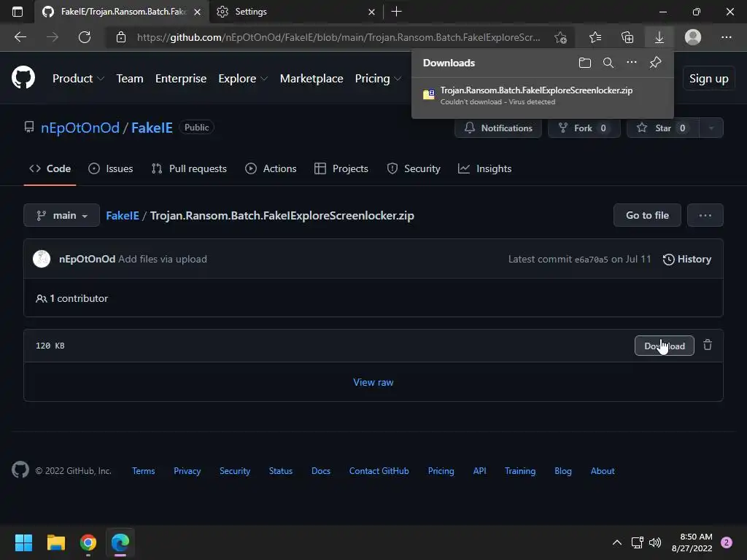Image resolution: width=747 pixels, height=560 pixels.
Task: Open the Marketplace header link
Action: [311, 79]
